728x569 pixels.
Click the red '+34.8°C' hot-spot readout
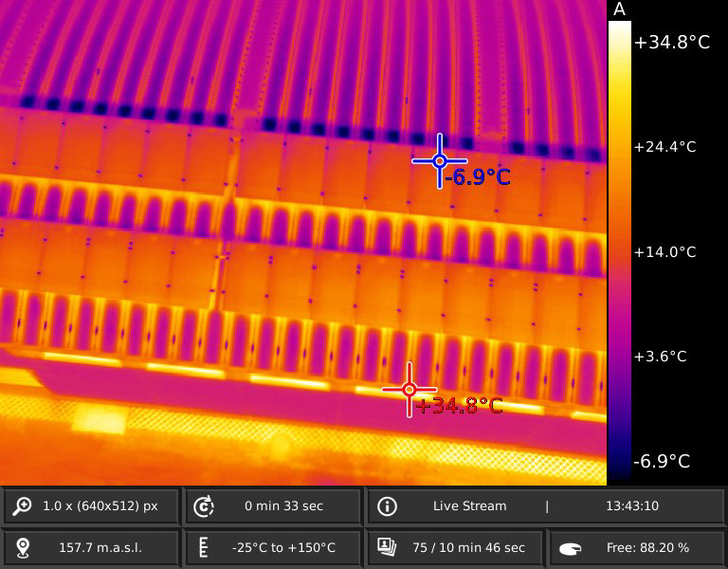[459, 406]
